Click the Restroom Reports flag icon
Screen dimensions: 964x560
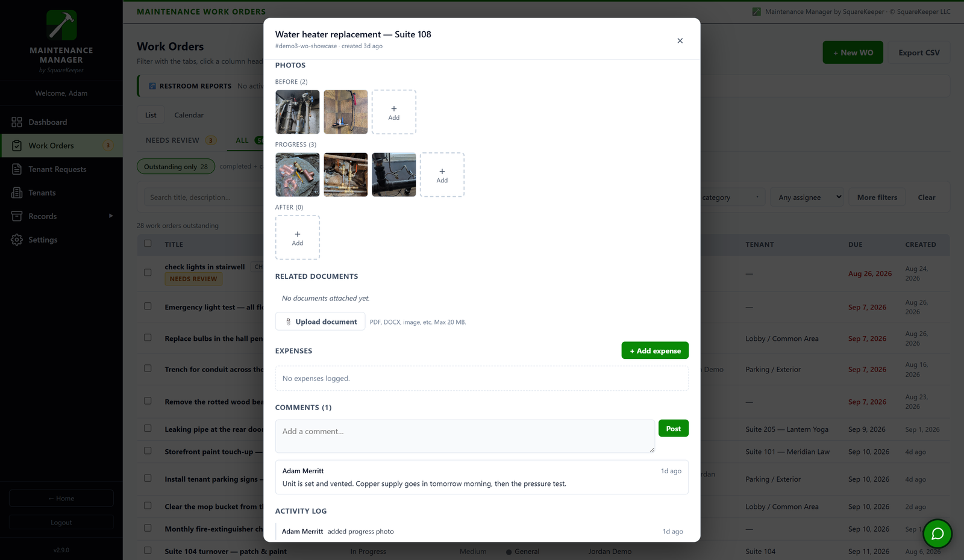152,86
